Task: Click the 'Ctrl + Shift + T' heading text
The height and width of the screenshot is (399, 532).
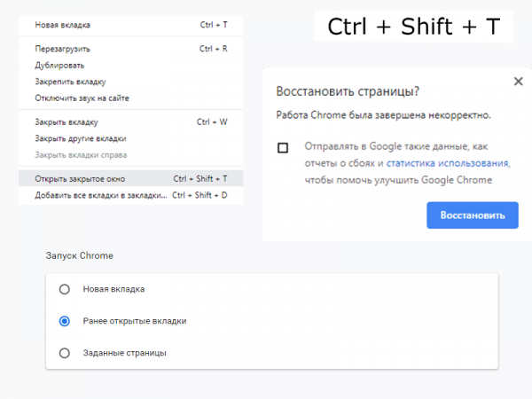Action: [413, 27]
